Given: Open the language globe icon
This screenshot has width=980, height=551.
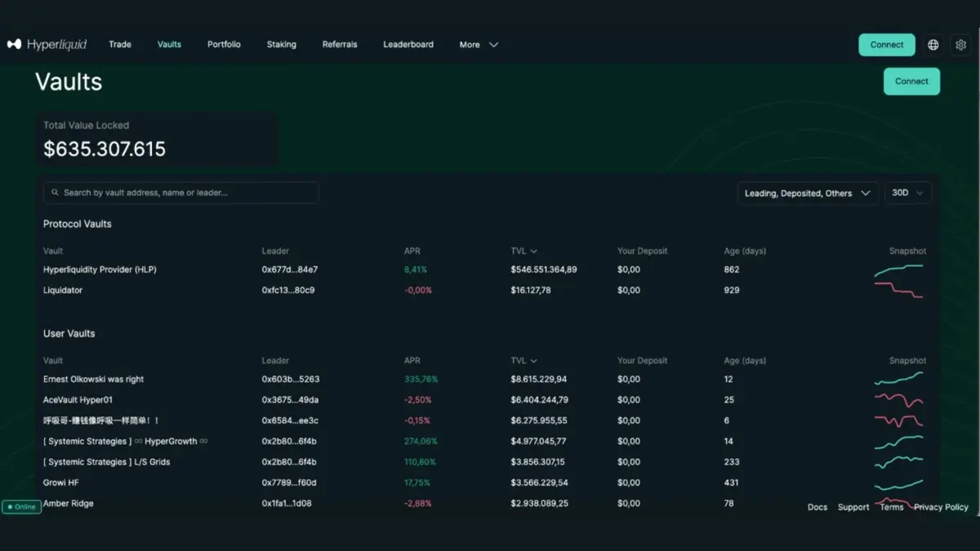Looking at the screenshot, I should coord(933,45).
